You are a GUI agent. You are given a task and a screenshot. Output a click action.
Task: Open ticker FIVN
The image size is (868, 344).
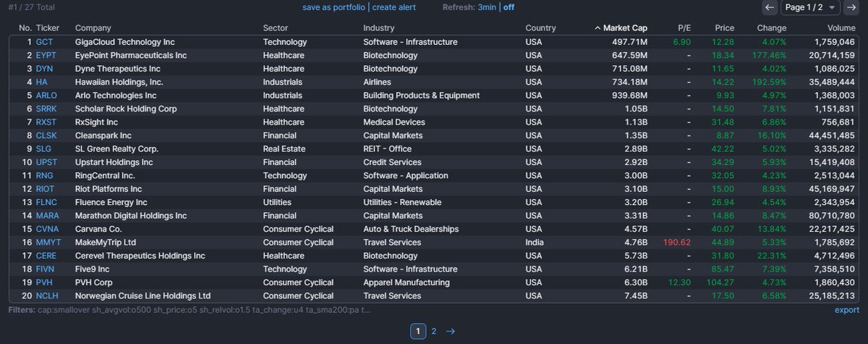[x=46, y=269]
